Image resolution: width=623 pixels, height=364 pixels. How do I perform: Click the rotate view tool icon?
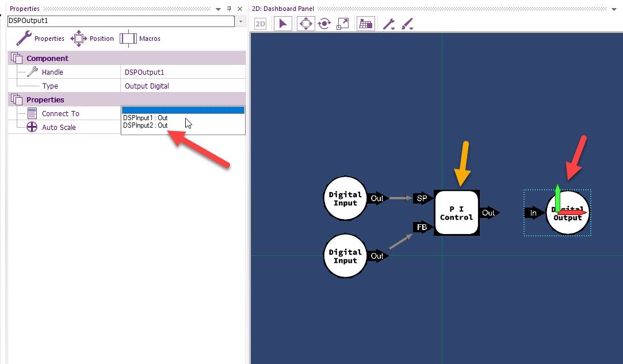coord(324,24)
